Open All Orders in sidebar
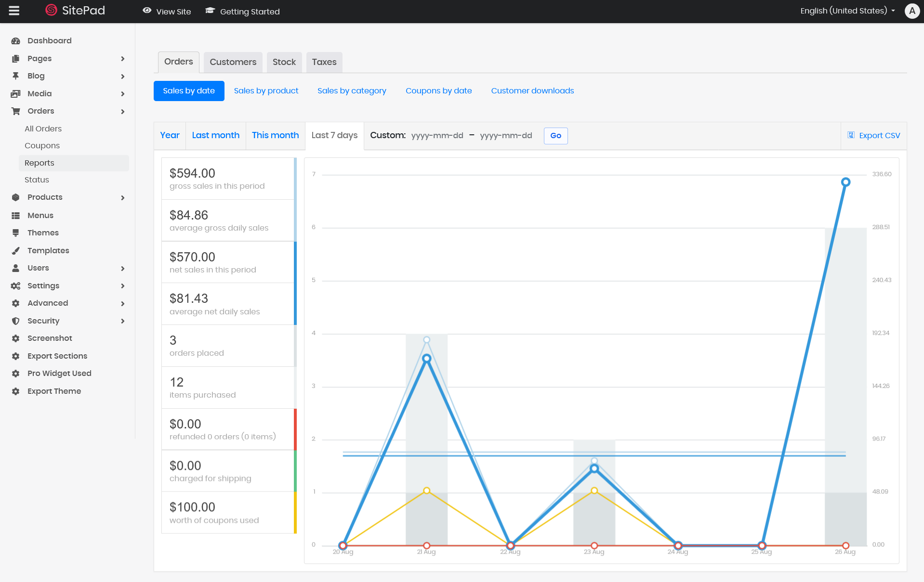This screenshot has height=582, width=924. (43, 129)
